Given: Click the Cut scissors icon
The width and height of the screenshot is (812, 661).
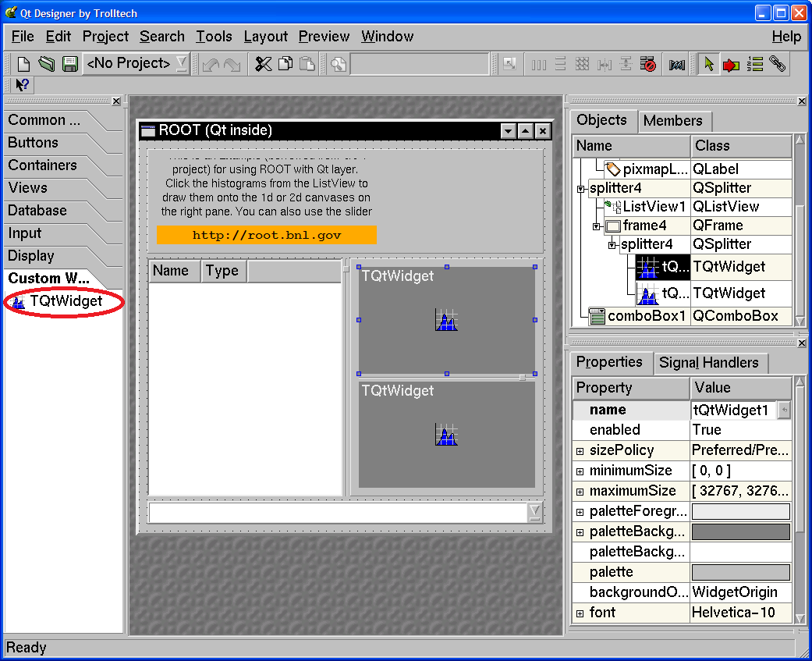Looking at the screenshot, I should tap(264, 64).
